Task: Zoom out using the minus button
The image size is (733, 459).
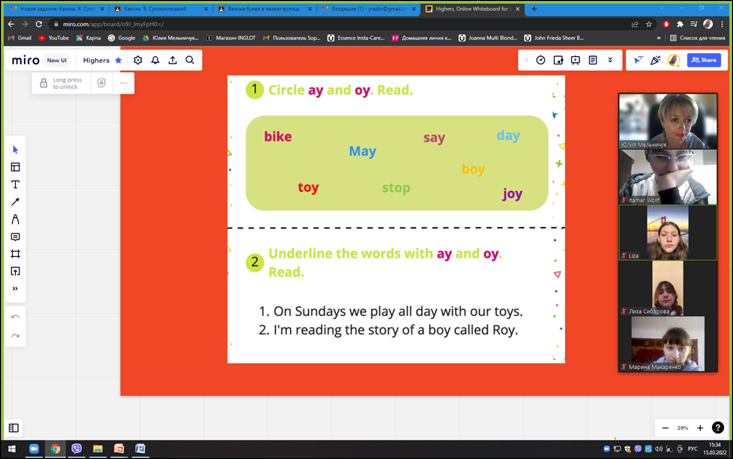Action: tap(665, 428)
